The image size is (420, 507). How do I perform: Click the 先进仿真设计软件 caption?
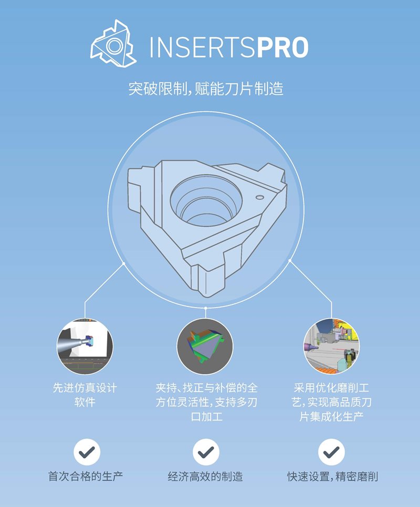pyautogui.click(x=85, y=395)
